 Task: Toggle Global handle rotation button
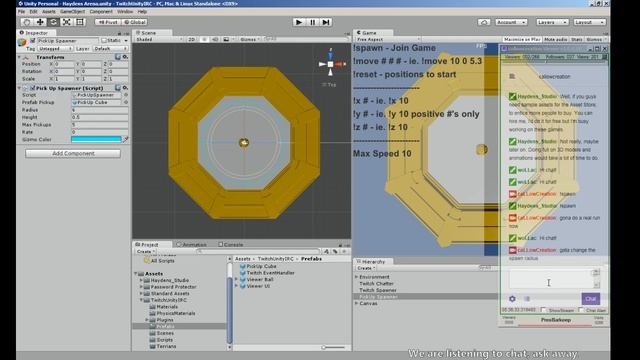135,22
